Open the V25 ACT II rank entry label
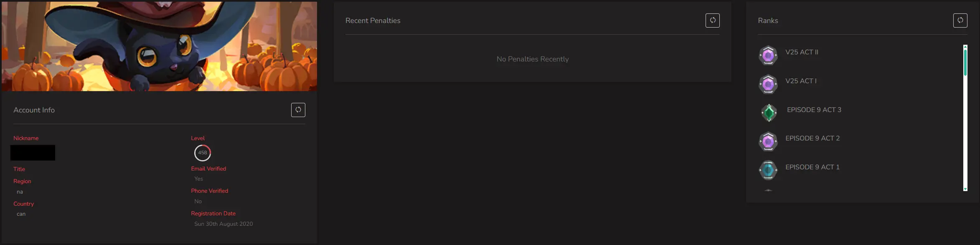 point(802,52)
